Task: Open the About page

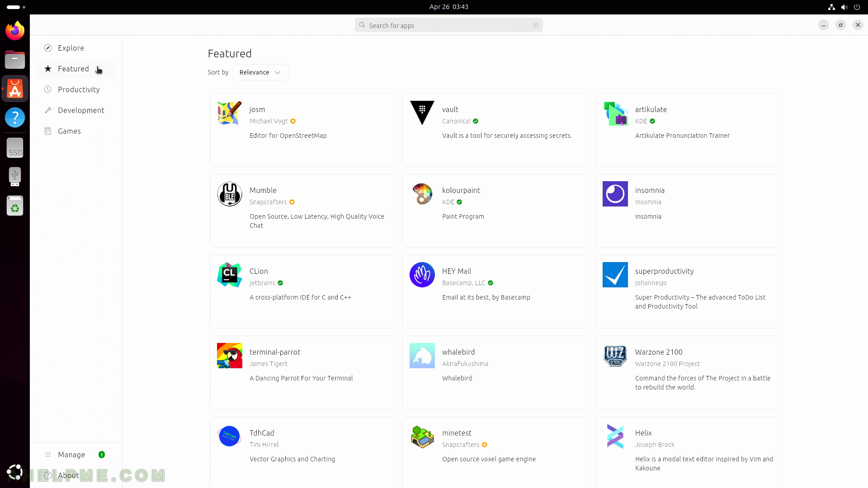Action: [76, 475]
